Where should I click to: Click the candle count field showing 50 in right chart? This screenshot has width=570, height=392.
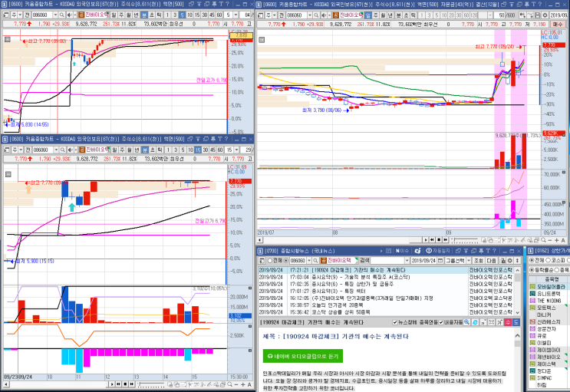pos(499,15)
